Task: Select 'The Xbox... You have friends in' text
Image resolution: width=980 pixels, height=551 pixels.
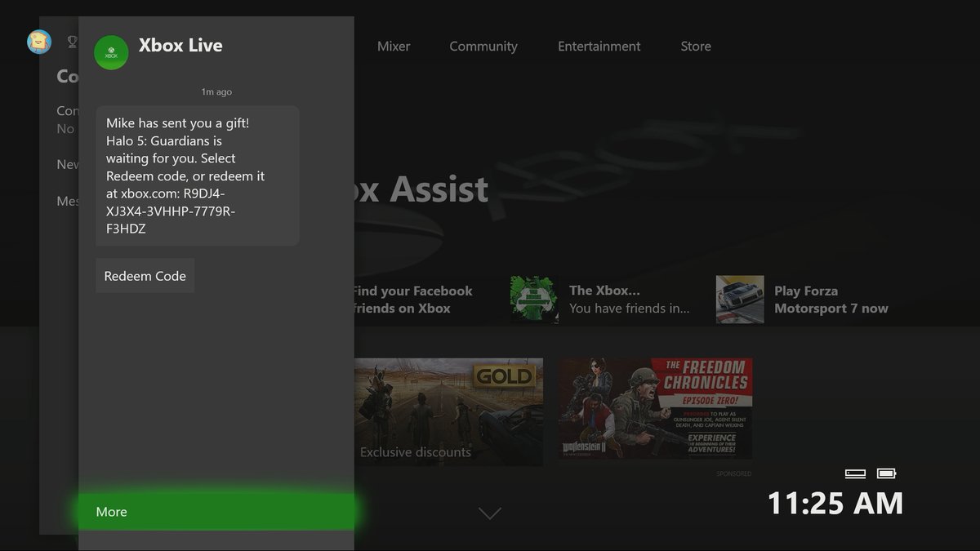Action: click(630, 300)
